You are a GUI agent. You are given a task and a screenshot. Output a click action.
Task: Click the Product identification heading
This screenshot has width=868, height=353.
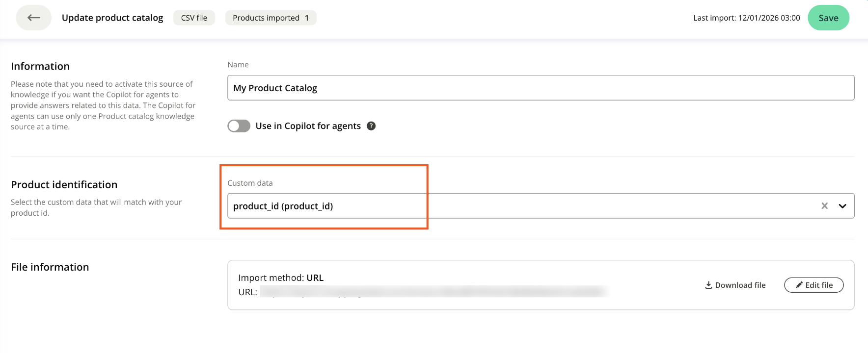click(x=64, y=184)
